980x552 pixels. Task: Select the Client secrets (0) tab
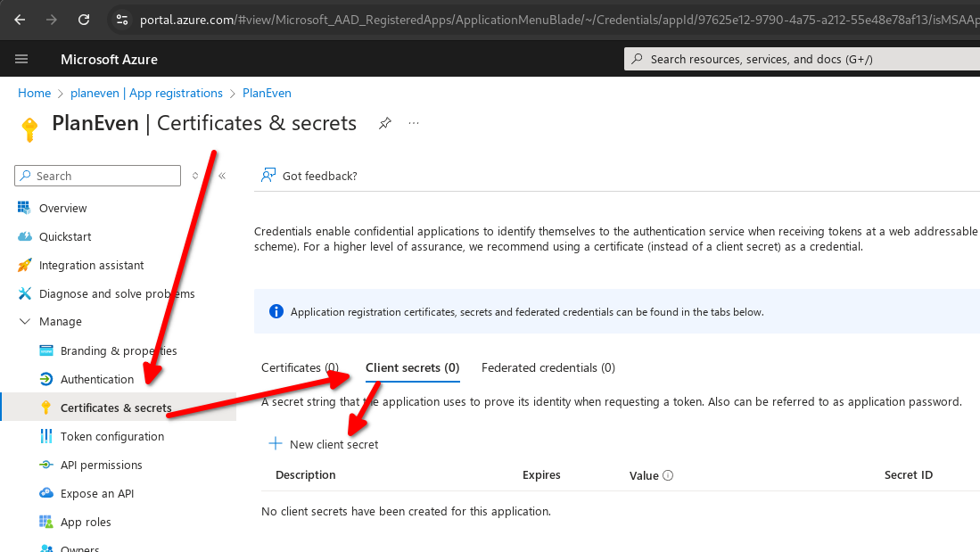pyautogui.click(x=413, y=367)
